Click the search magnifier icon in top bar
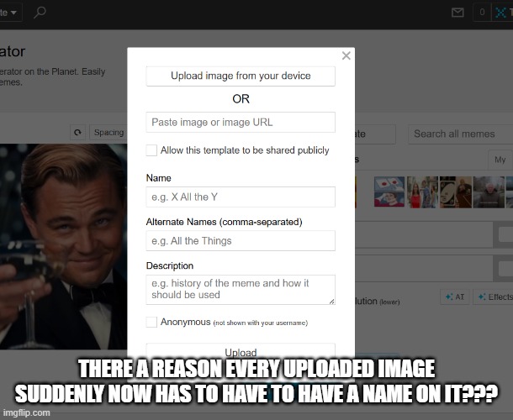 [40, 13]
